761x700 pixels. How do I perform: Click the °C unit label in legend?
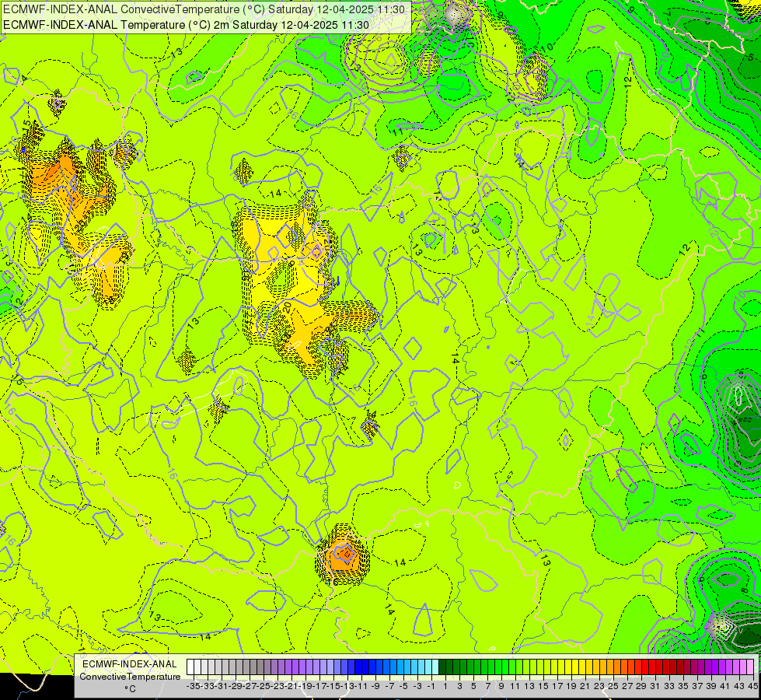[130, 689]
